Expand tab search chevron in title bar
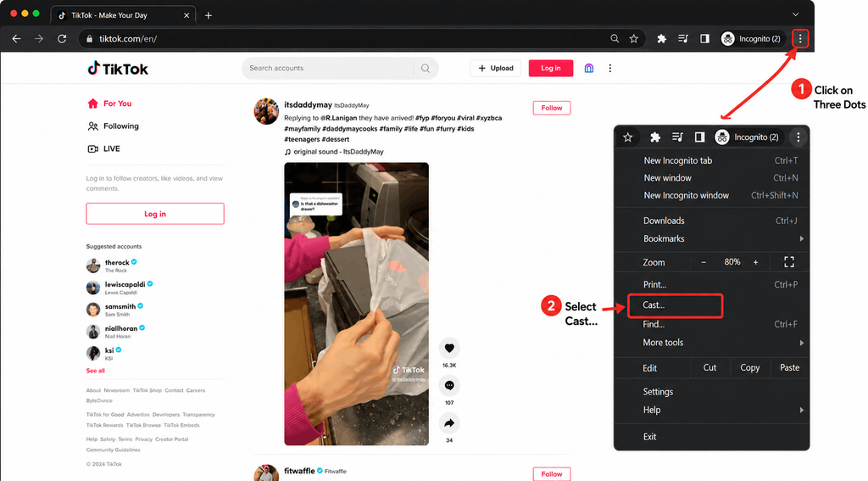The image size is (868, 481). pyautogui.click(x=795, y=14)
